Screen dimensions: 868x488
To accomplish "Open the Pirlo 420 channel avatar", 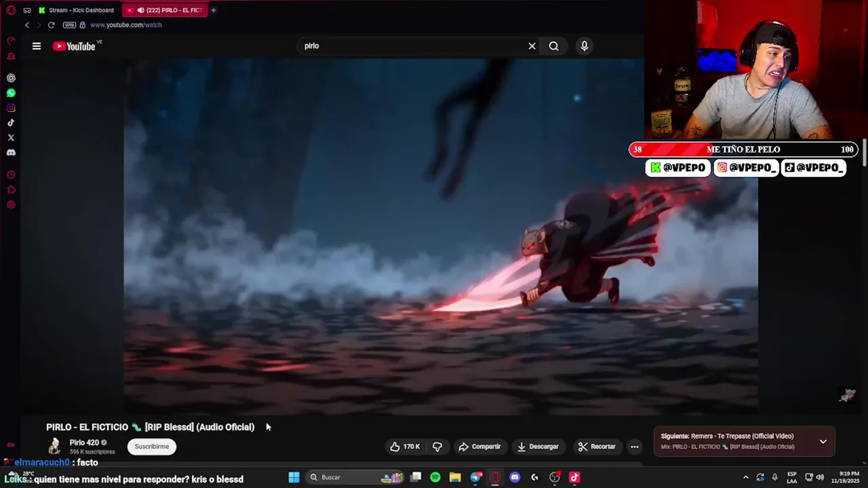I will point(54,446).
